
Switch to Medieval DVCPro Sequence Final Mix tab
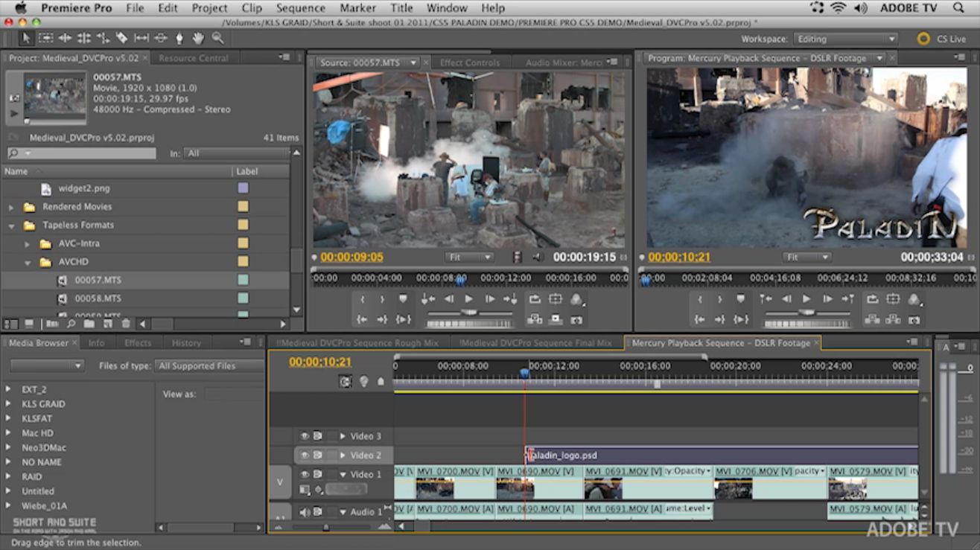(x=535, y=343)
